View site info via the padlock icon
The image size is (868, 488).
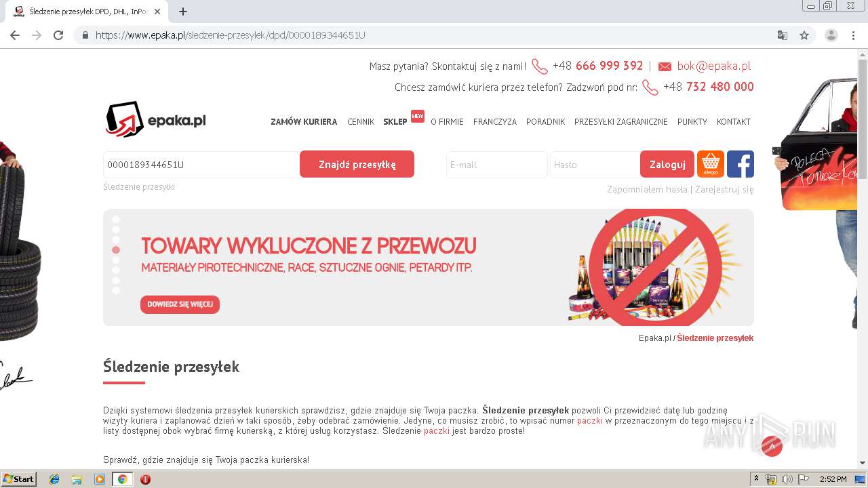point(85,35)
